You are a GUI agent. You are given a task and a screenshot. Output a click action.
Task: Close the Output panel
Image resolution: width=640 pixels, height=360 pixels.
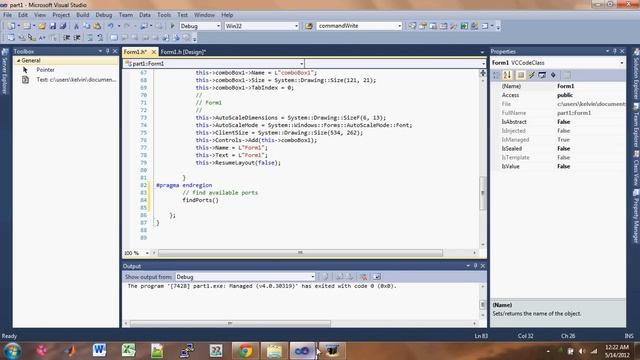pos(483,266)
